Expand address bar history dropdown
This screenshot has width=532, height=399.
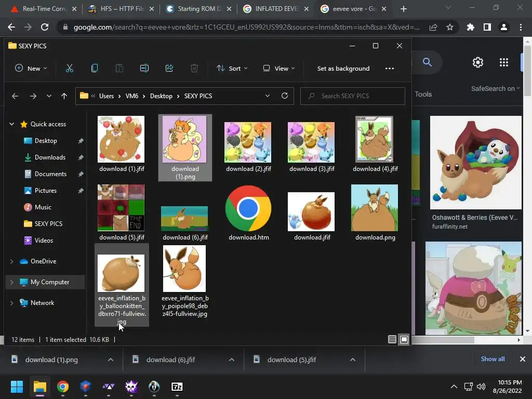pyautogui.click(x=268, y=96)
